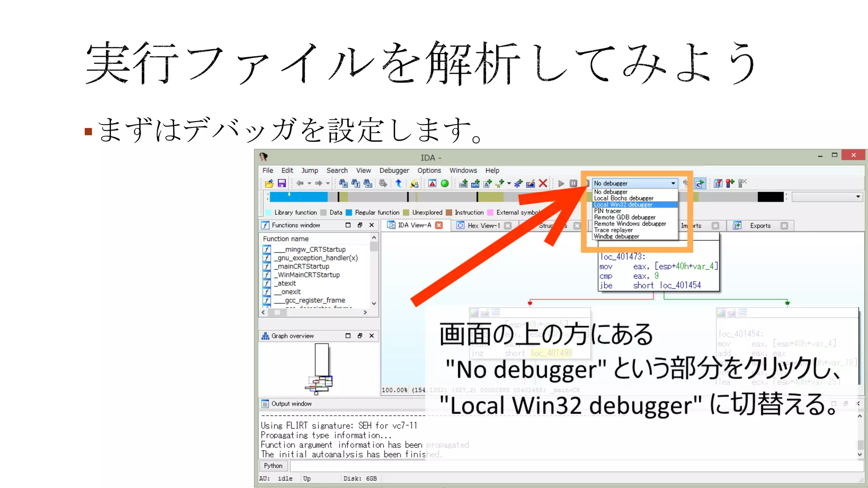
Task: Select _gnu_exception_handler(x) function
Action: pos(315,258)
